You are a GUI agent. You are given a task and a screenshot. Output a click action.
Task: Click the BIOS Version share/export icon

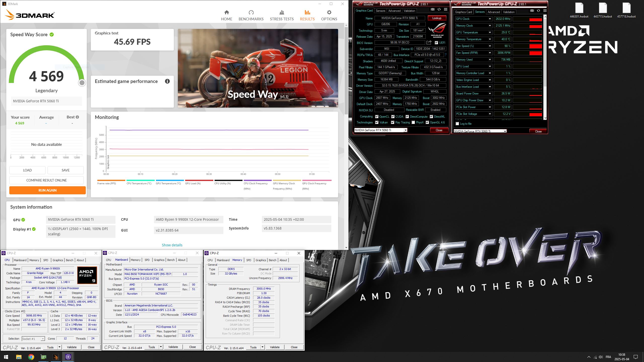tap(429, 42)
